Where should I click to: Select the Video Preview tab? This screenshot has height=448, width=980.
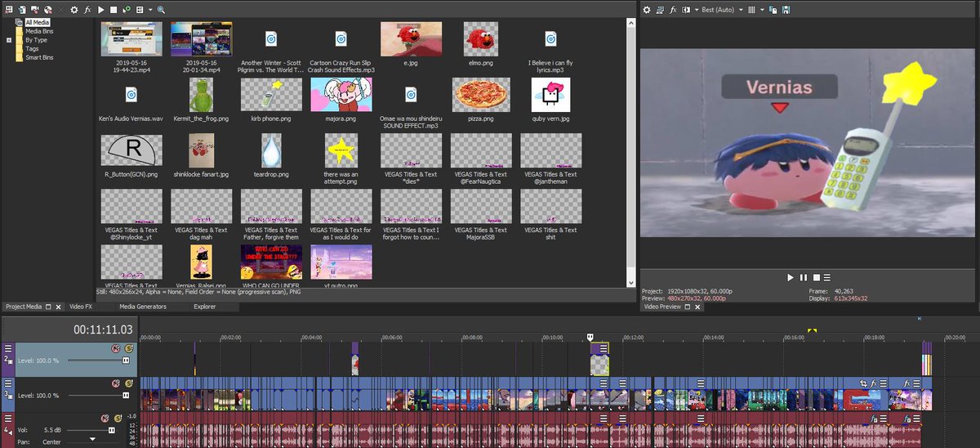[662, 307]
